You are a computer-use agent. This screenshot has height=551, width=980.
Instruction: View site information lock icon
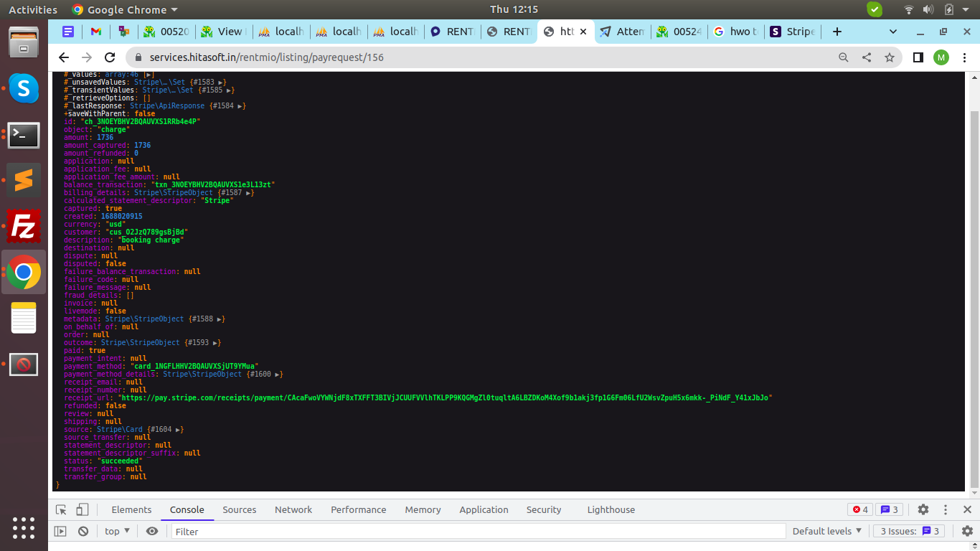tap(138, 57)
